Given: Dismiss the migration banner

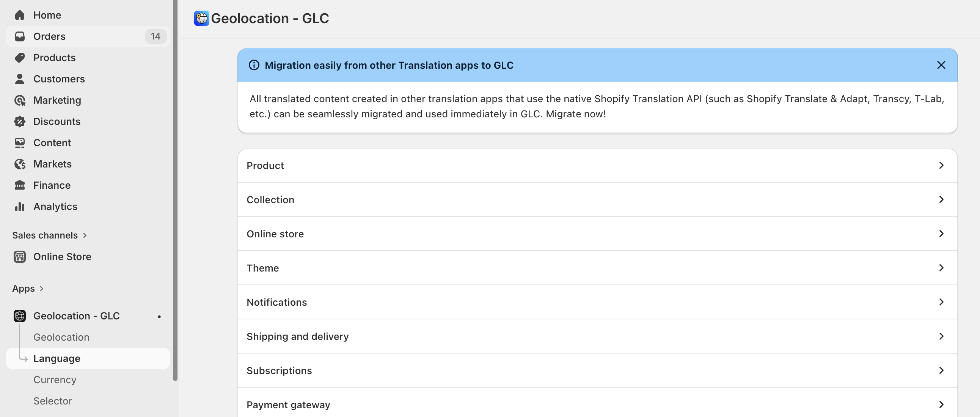Looking at the screenshot, I should [x=941, y=65].
